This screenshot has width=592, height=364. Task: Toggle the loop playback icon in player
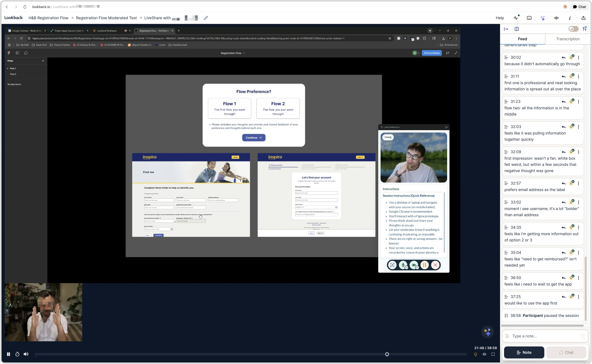tap(484, 354)
